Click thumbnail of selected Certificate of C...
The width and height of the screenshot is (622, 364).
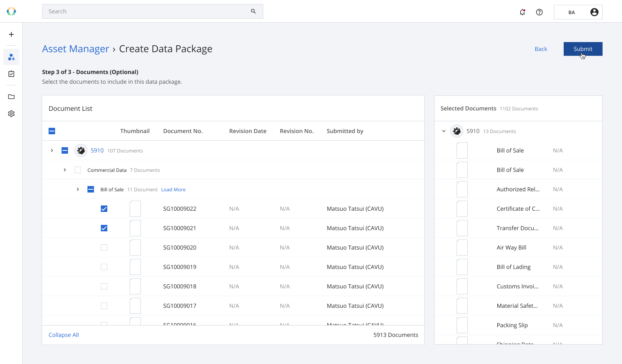tap(462, 209)
